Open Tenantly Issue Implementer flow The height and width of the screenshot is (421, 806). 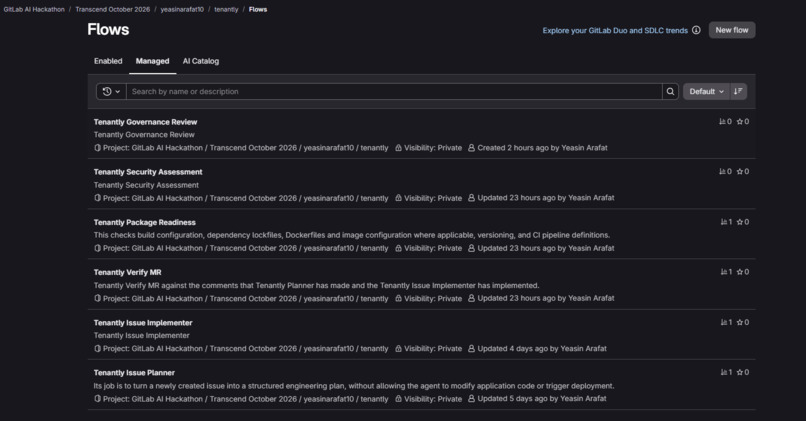coord(143,322)
